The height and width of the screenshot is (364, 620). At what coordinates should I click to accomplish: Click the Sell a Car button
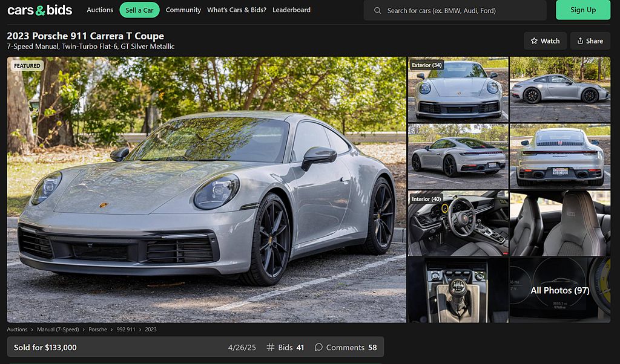coord(139,10)
